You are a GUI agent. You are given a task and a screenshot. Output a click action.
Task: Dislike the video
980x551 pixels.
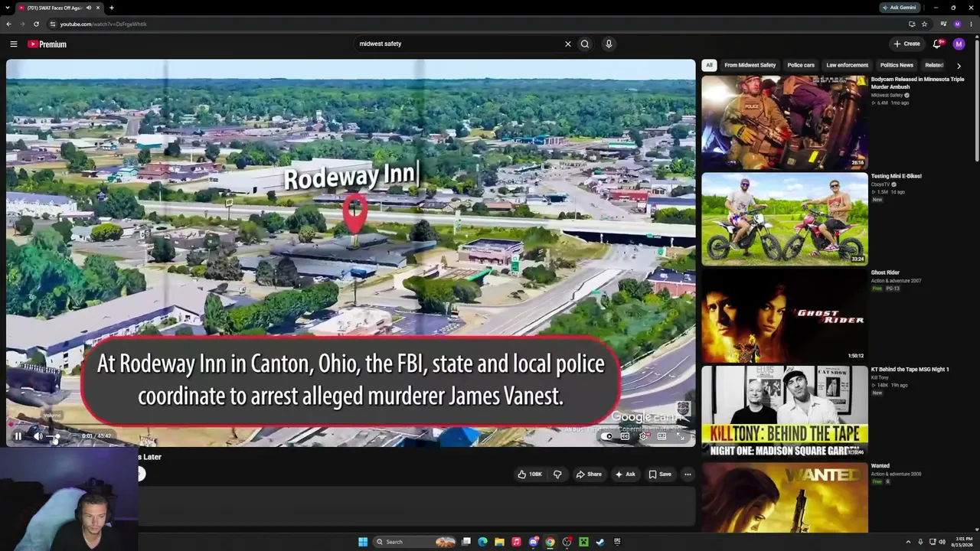(x=557, y=474)
